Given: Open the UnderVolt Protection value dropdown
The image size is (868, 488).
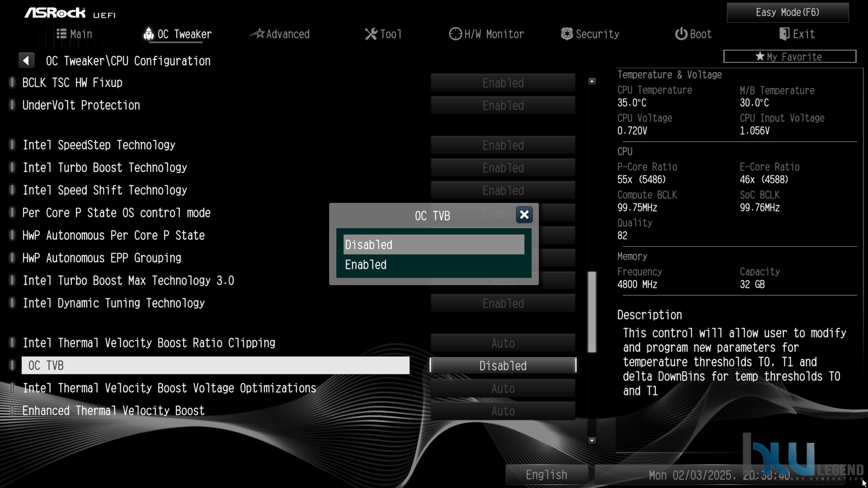Looking at the screenshot, I should click(503, 105).
